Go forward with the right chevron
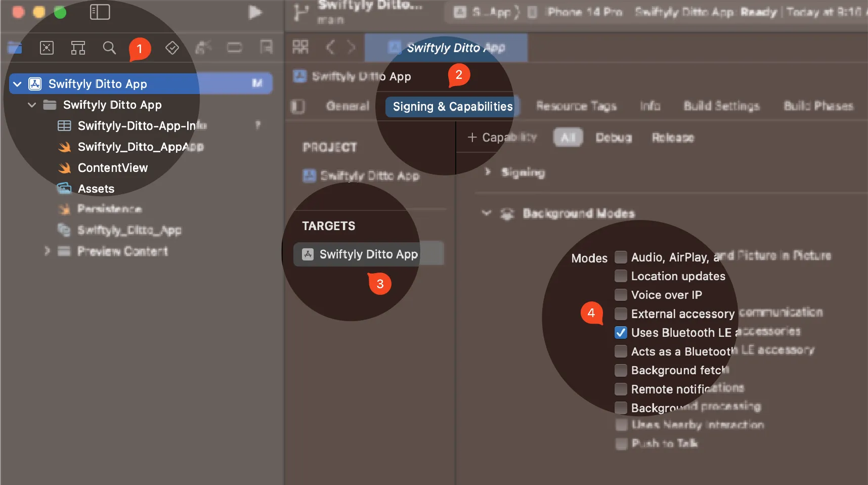The width and height of the screenshot is (868, 485). tap(351, 48)
